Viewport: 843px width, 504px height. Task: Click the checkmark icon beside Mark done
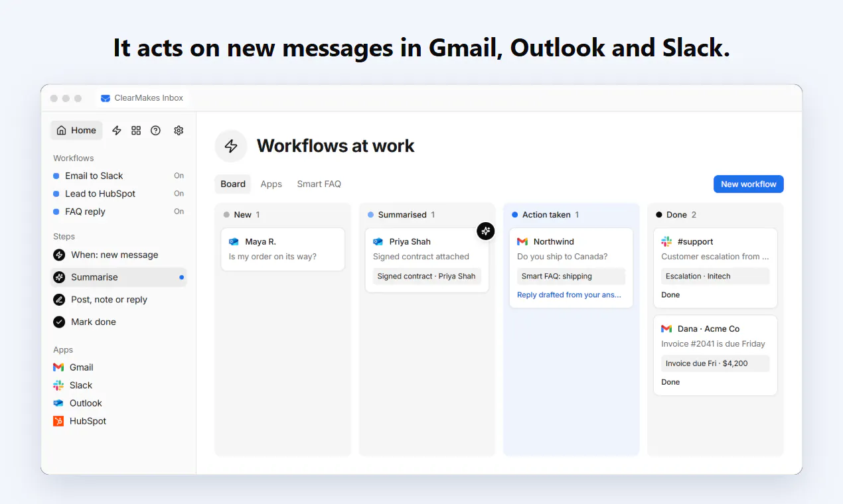coord(59,322)
